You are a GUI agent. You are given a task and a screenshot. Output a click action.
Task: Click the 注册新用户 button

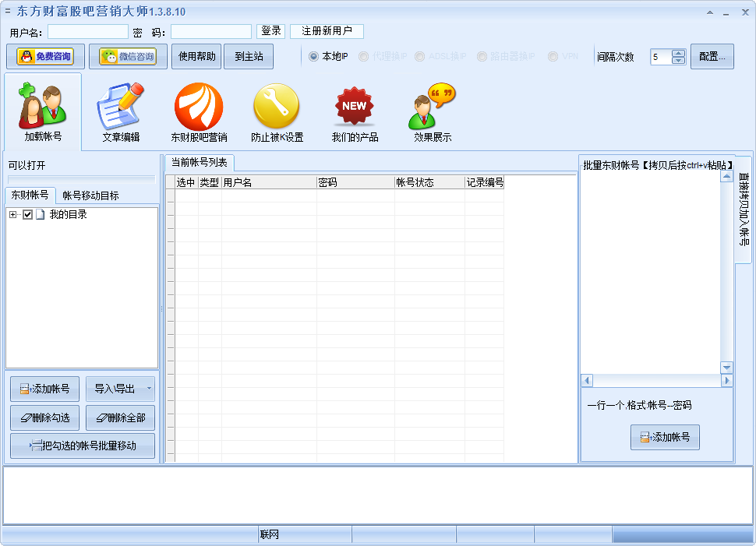[327, 31]
